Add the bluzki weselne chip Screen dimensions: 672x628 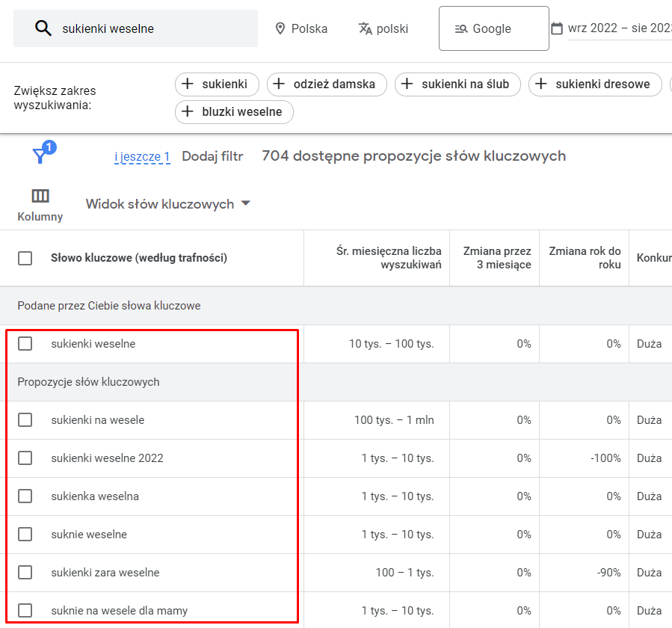(x=234, y=112)
